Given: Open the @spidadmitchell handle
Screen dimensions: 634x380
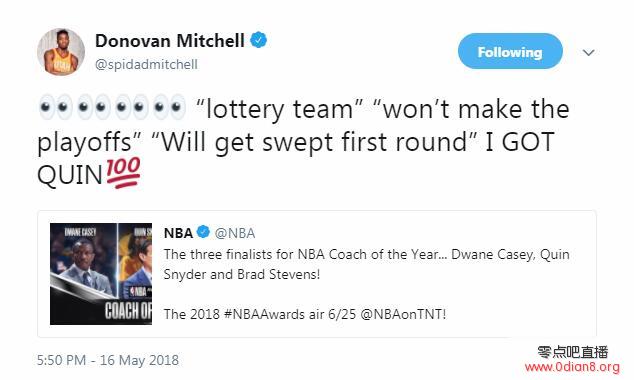Looking at the screenshot, I should coord(146,64).
